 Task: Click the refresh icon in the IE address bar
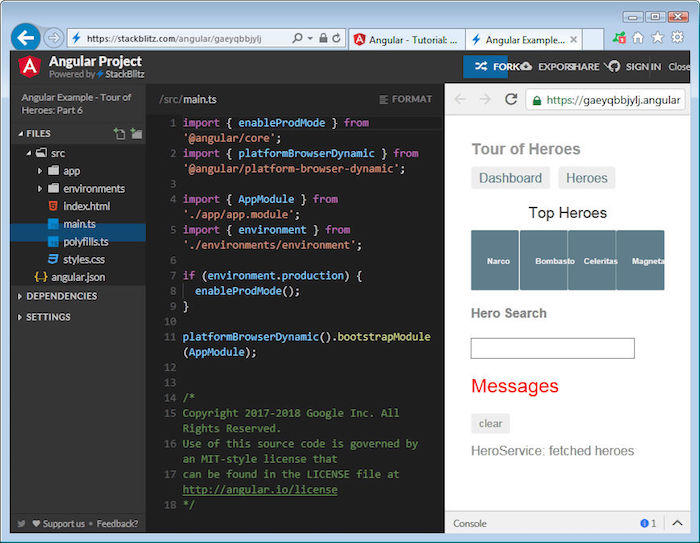pyautogui.click(x=337, y=38)
